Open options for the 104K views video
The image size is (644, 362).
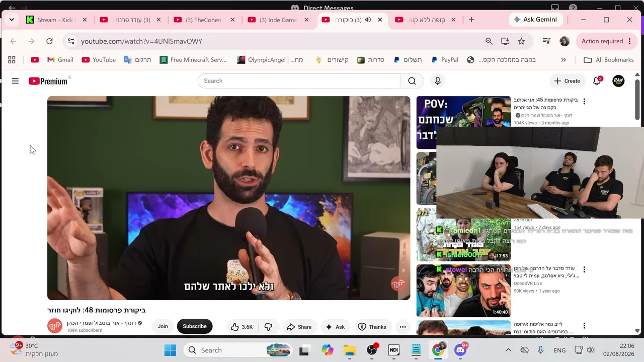point(584,102)
